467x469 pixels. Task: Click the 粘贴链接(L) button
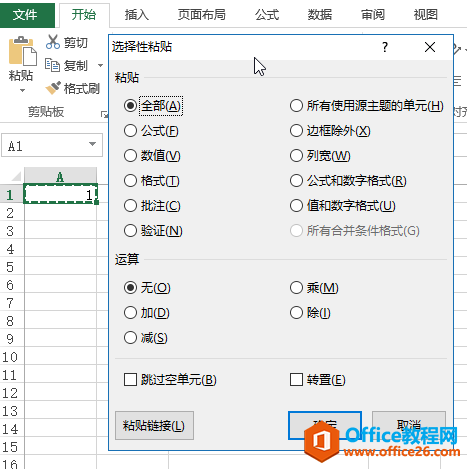click(154, 425)
